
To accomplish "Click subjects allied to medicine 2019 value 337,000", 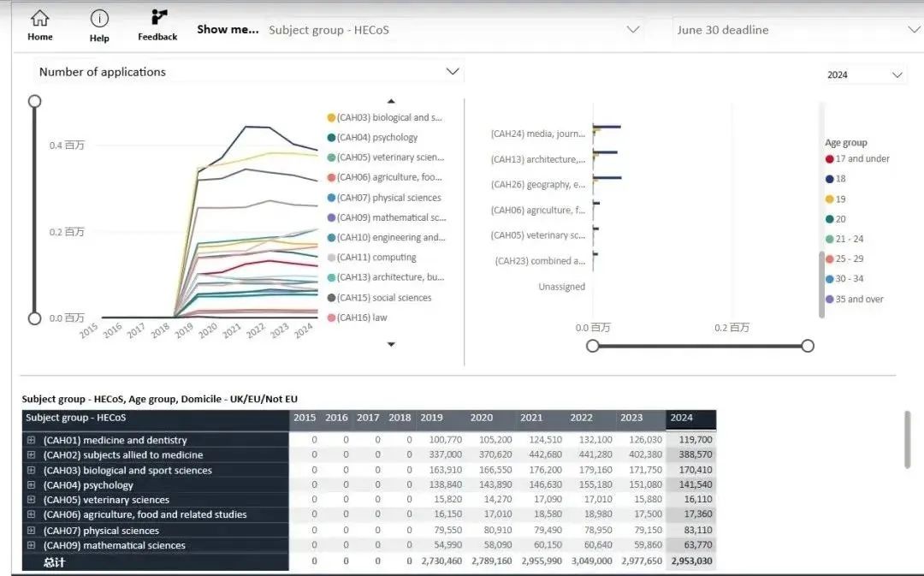I will tap(445, 454).
